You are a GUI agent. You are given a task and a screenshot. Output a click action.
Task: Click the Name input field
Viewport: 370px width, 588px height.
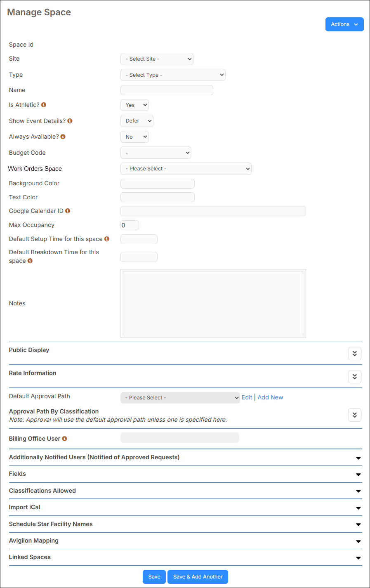(x=167, y=90)
